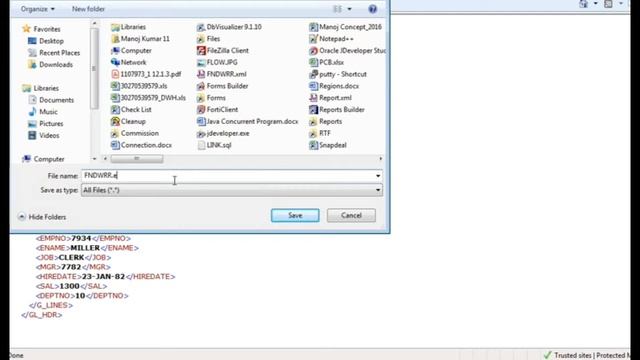Select the FLOW.JPG image icon

pos(201,62)
